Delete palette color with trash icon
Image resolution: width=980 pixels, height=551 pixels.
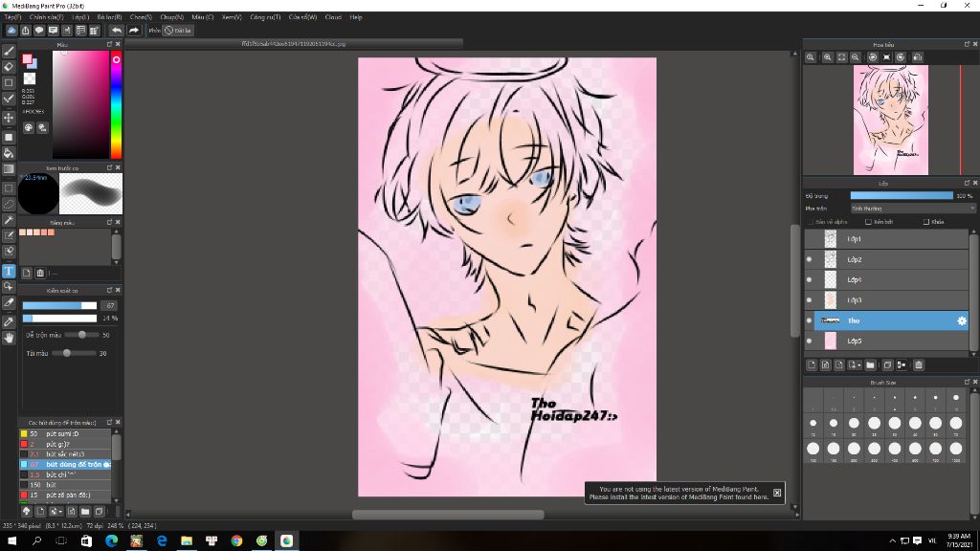(40, 273)
